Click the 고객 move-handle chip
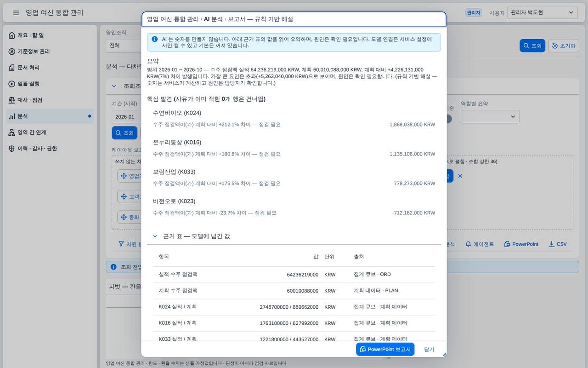Image resolution: width=588 pixels, height=368 pixels. [x=129, y=197]
